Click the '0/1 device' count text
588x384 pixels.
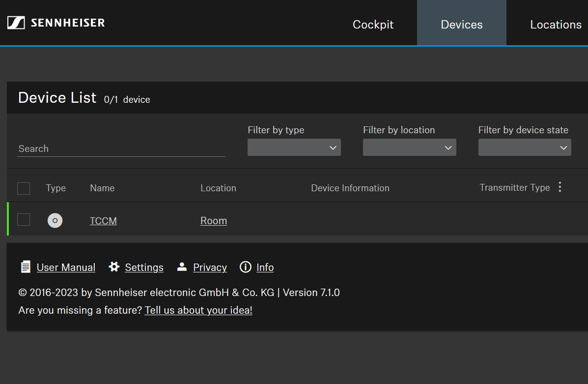pyautogui.click(x=127, y=99)
